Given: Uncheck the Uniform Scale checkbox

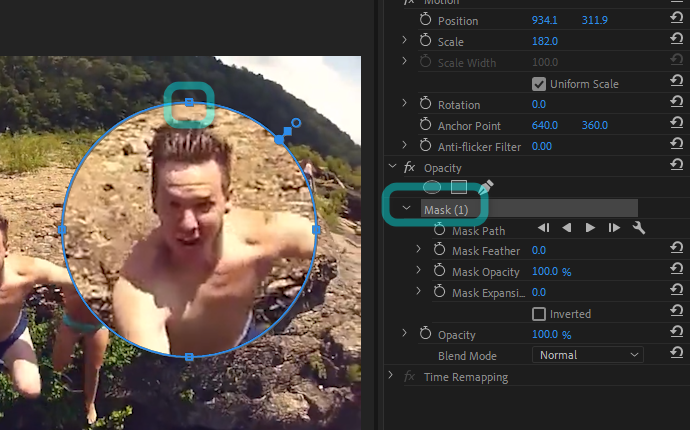Looking at the screenshot, I should pos(539,84).
